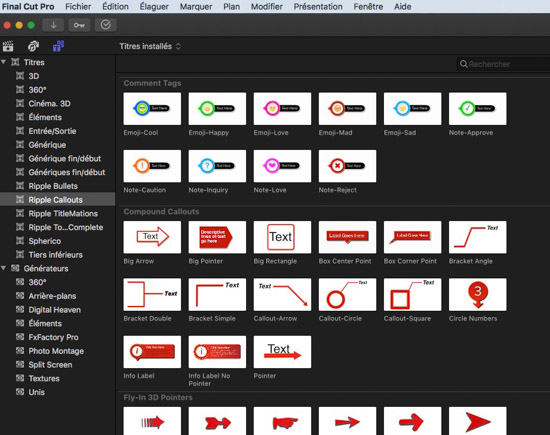Select the Textures generators category
The width and height of the screenshot is (550, 435).
coord(58,379)
